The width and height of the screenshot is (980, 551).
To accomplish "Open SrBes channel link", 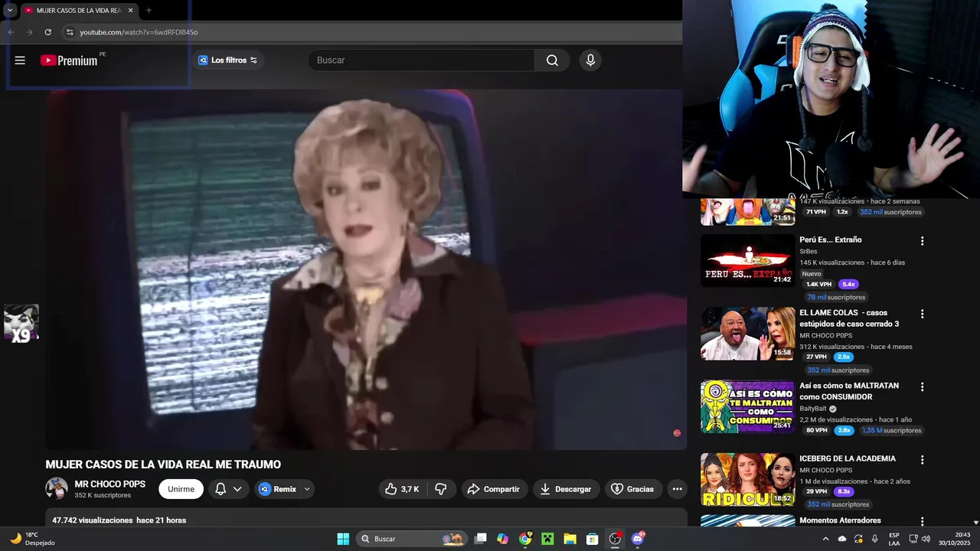I will pos(808,251).
